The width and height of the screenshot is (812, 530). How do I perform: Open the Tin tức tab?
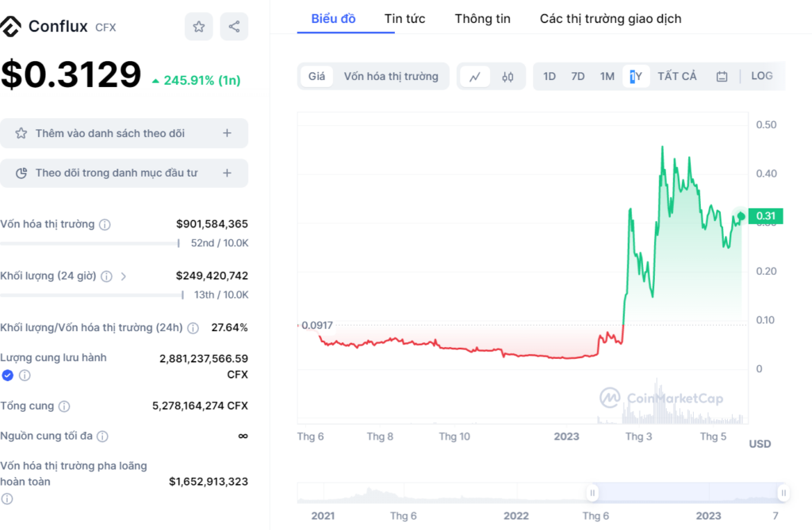coord(404,18)
